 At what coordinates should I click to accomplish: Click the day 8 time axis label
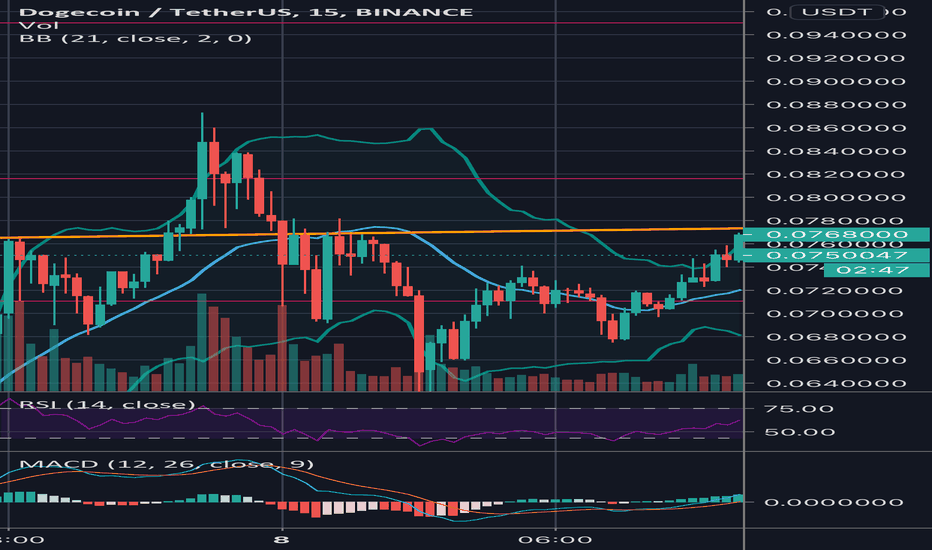[x=282, y=540]
